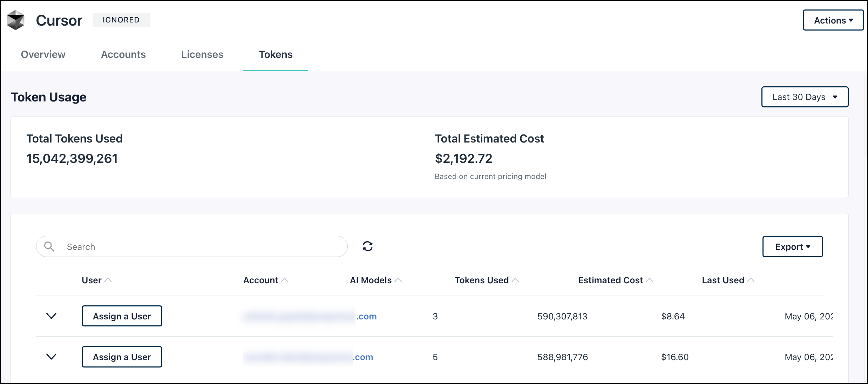This screenshot has height=384, width=868.
Task: Click total cost value $2,192.72
Action: [x=464, y=158]
